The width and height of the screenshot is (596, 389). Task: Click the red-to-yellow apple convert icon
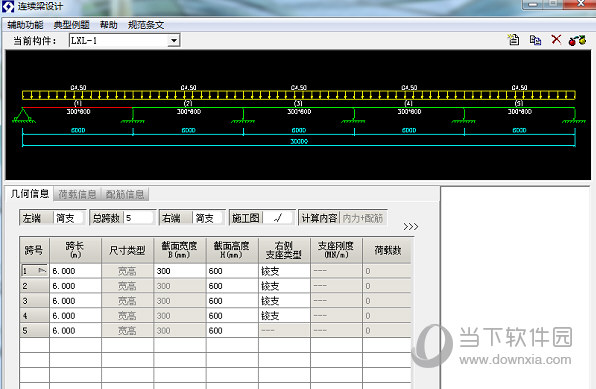577,40
